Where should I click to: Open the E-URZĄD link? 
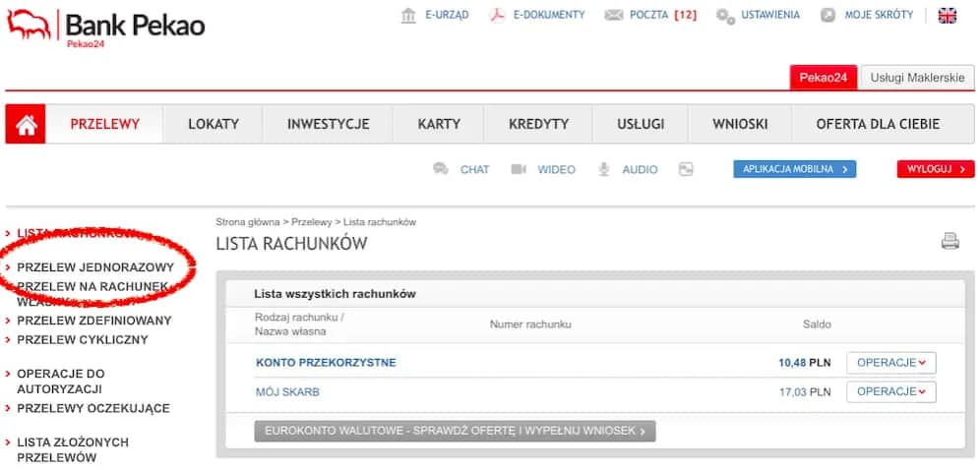pos(447,15)
